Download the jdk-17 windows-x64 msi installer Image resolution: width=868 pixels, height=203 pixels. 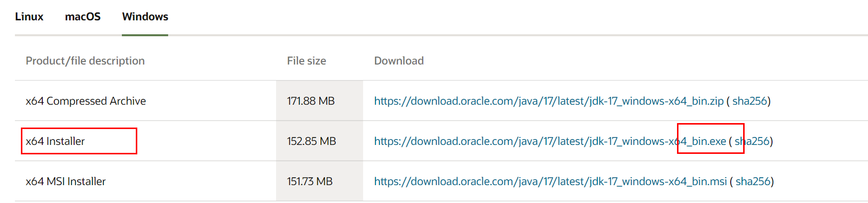[550, 182]
